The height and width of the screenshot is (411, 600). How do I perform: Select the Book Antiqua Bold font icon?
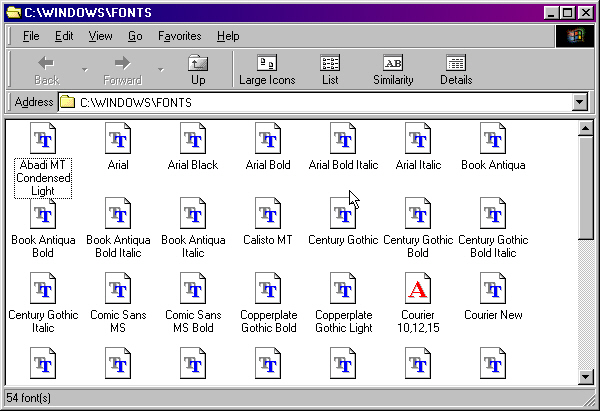tap(43, 213)
